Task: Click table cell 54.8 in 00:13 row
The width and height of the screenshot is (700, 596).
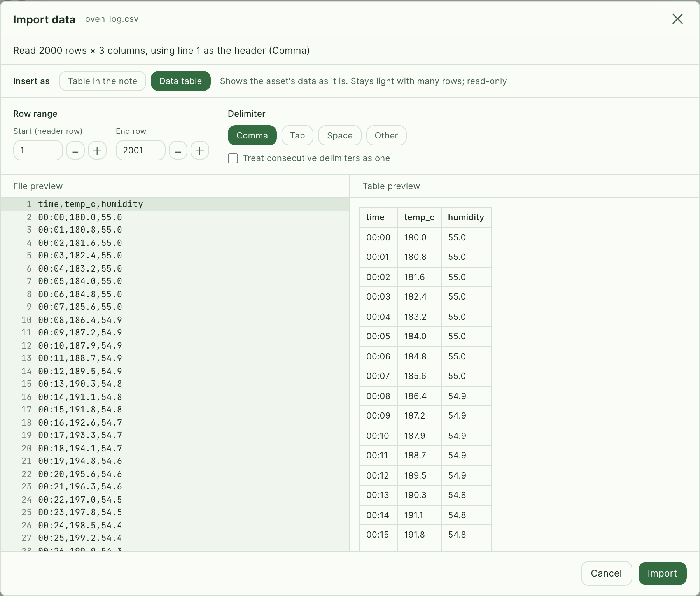Action: (466, 495)
